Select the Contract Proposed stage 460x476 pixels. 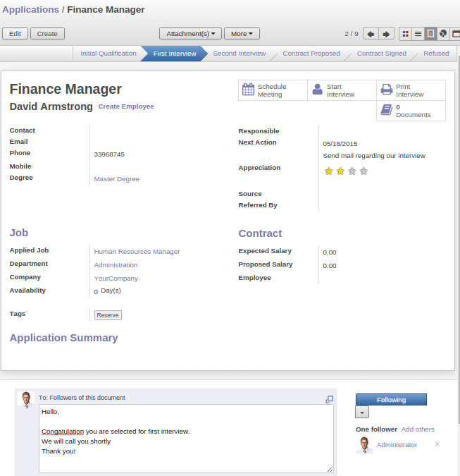coord(311,54)
